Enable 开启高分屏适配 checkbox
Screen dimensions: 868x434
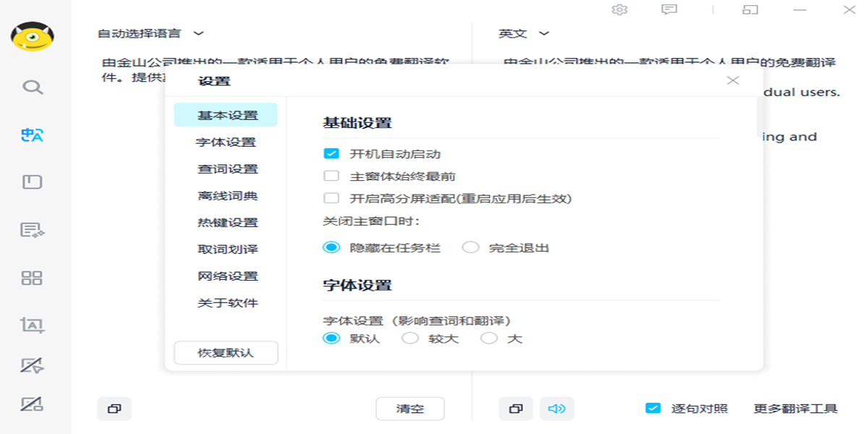pos(331,198)
